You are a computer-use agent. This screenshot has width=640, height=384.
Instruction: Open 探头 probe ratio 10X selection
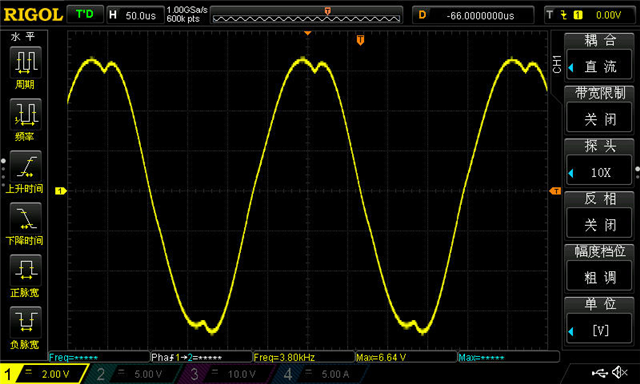(x=599, y=172)
